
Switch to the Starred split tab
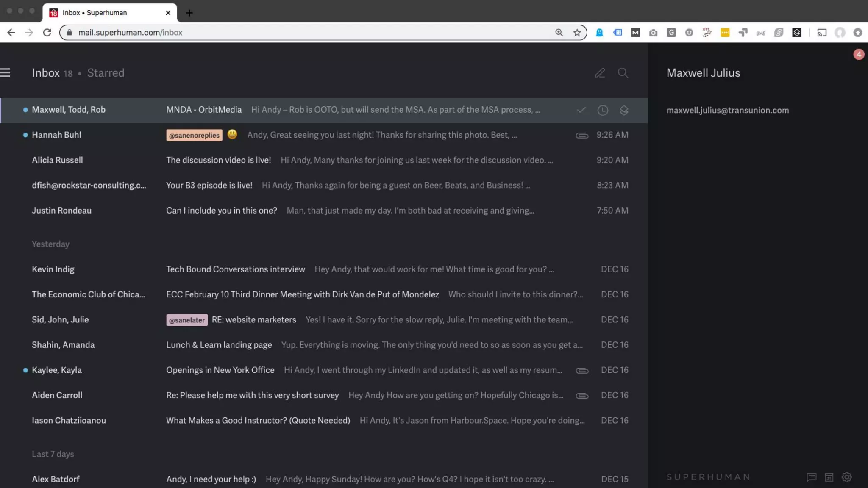[x=106, y=73]
